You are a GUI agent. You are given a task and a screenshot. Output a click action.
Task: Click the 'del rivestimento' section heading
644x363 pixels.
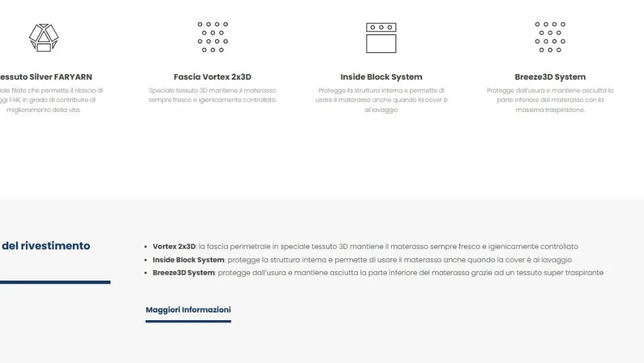click(46, 245)
